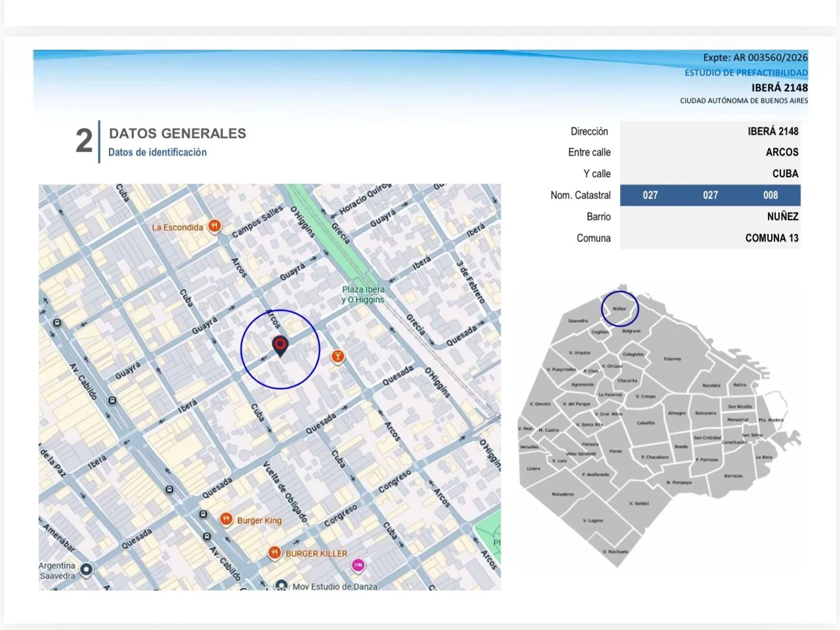840x630 pixels.
Task: Click the La Escondida restaurant marker icon
Action: coord(214,226)
